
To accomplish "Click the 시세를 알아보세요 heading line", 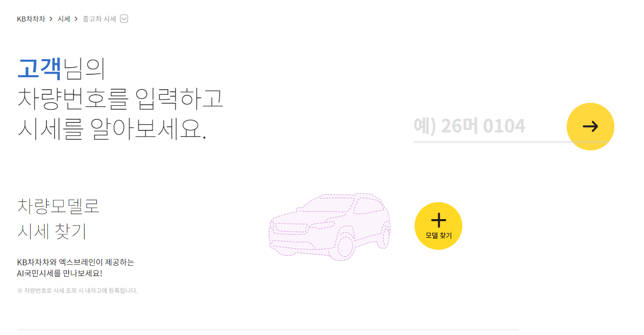I will click(x=112, y=129).
